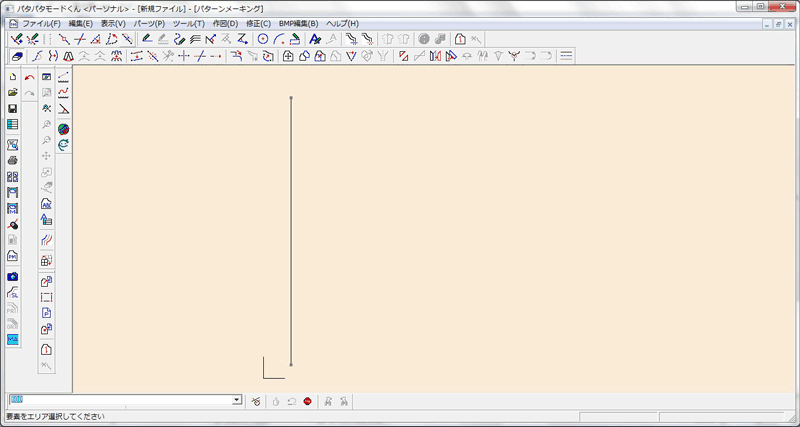Click the red stop icon in bottom bar

pyautogui.click(x=308, y=401)
